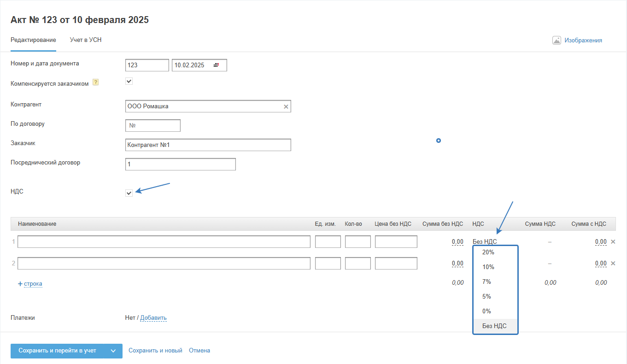Delete the first table row
Viewport: 627px width, 364px height.
613,241
